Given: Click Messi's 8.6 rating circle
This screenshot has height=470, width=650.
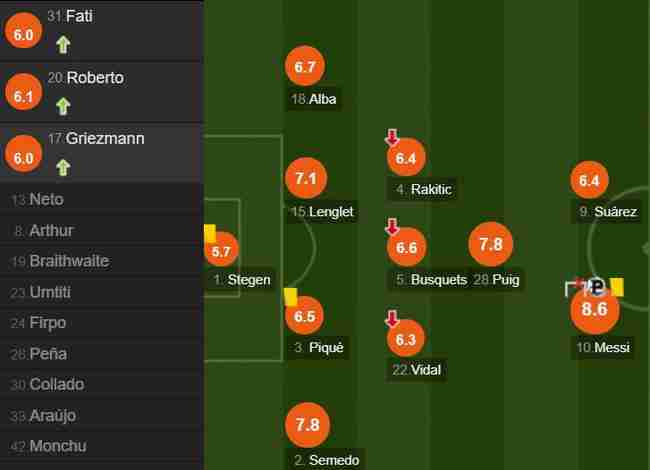Looking at the screenshot, I should coord(594,309).
